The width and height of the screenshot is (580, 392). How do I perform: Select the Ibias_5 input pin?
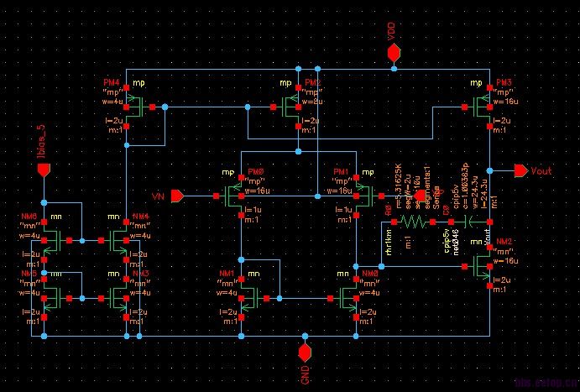[44, 170]
